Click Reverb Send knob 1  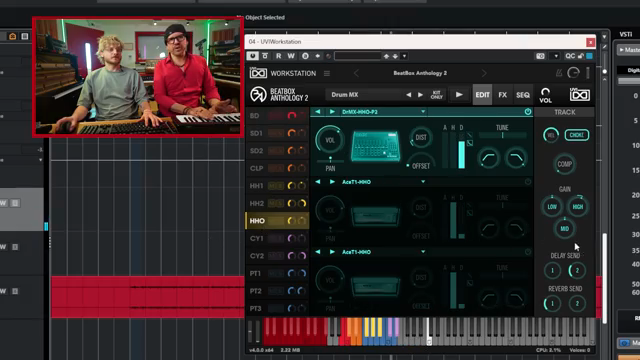[x=552, y=304]
